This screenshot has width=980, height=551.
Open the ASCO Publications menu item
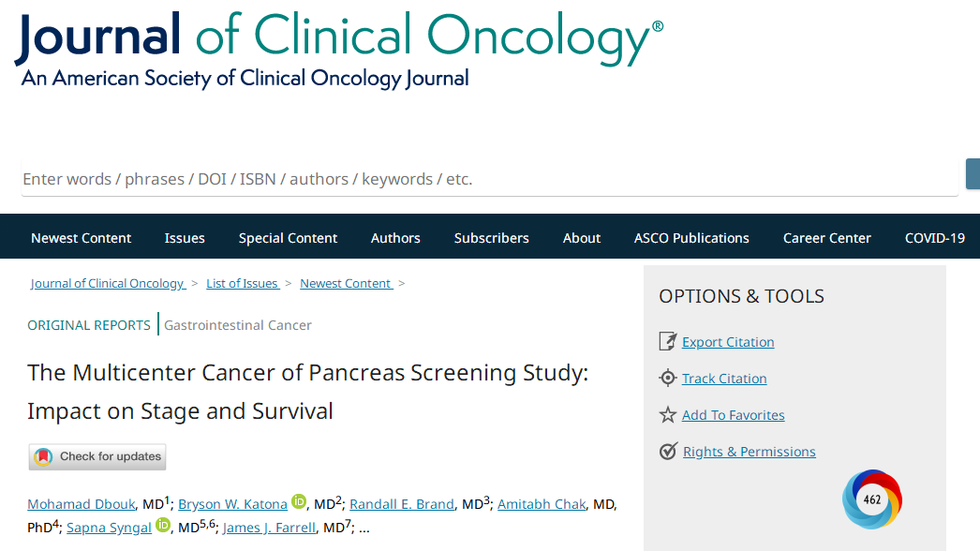pos(691,237)
